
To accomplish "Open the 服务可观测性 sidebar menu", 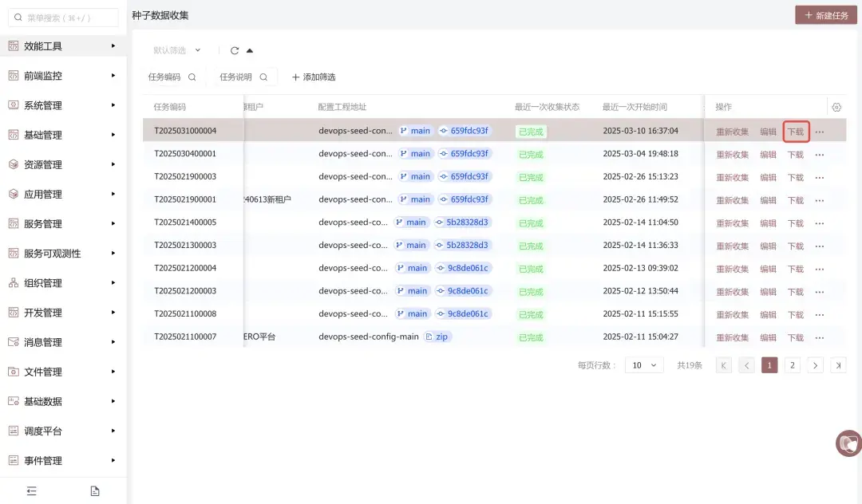I will [x=63, y=254].
